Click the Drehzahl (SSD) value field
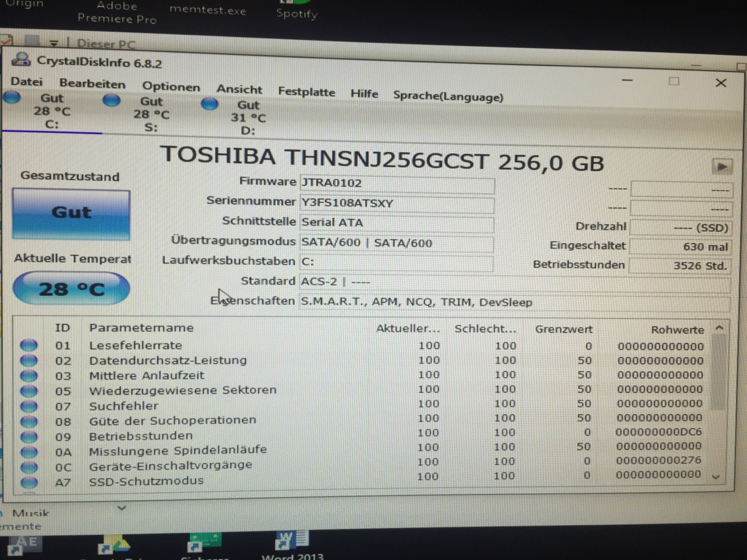 pos(681,227)
